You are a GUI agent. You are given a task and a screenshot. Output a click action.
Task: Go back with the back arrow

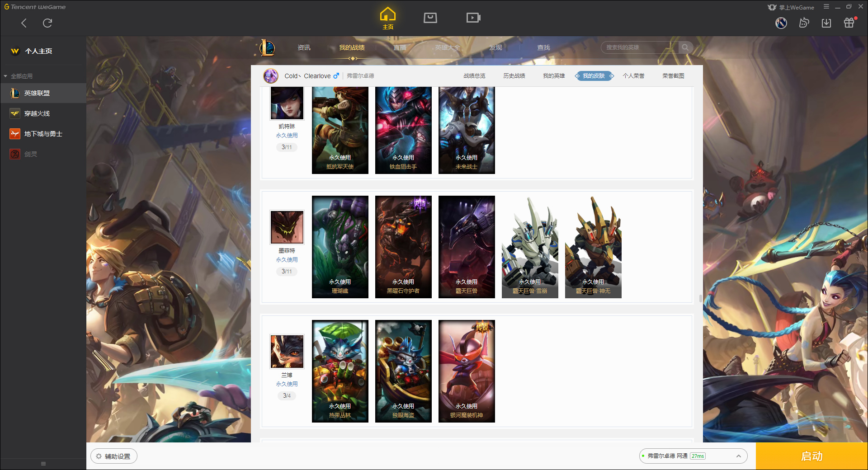click(x=24, y=23)
